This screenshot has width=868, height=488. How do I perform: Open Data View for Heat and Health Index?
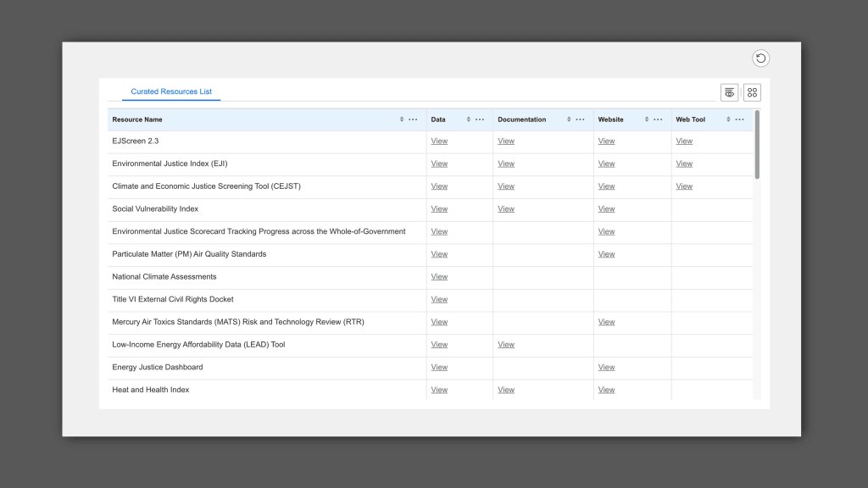(439, 390)
